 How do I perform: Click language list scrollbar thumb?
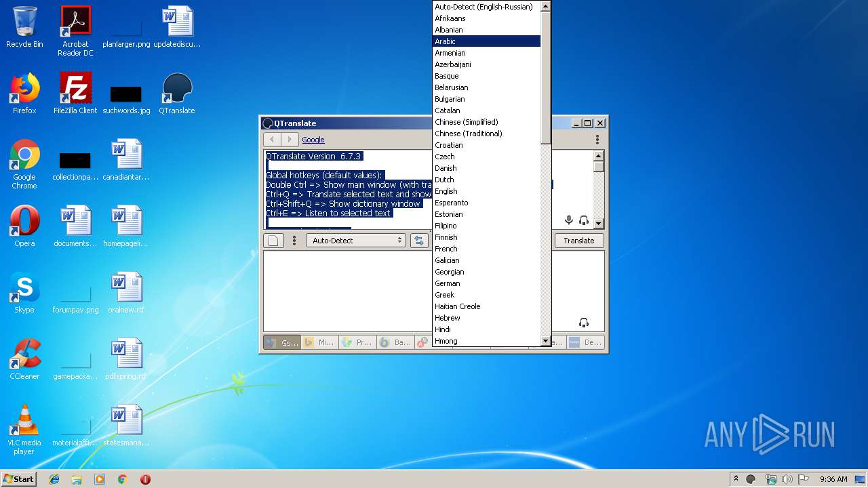pyautogui.click(x=545, y=77)
